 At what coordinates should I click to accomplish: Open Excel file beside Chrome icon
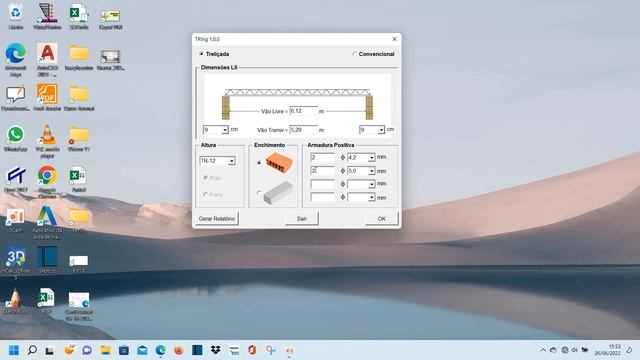[79, 180]
